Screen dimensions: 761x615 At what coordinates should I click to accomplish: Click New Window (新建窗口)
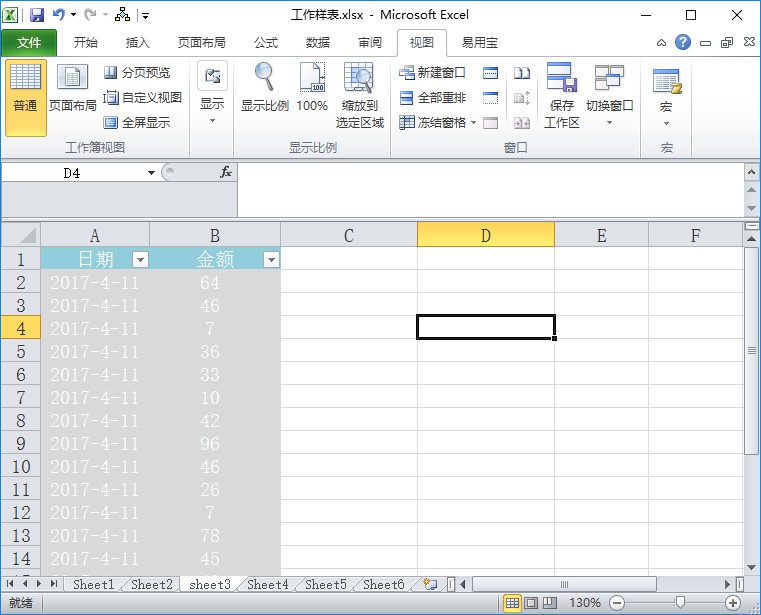[432, 73]
